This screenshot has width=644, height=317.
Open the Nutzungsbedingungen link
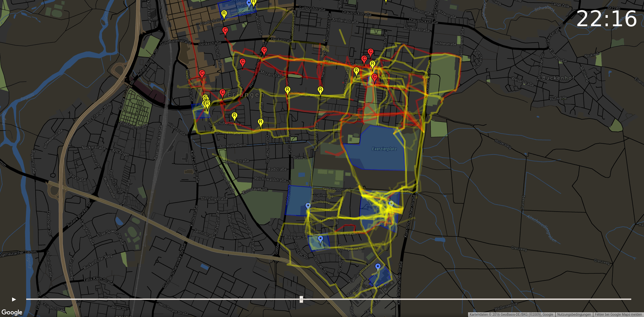pyautogui.click(x=574, y=315)
